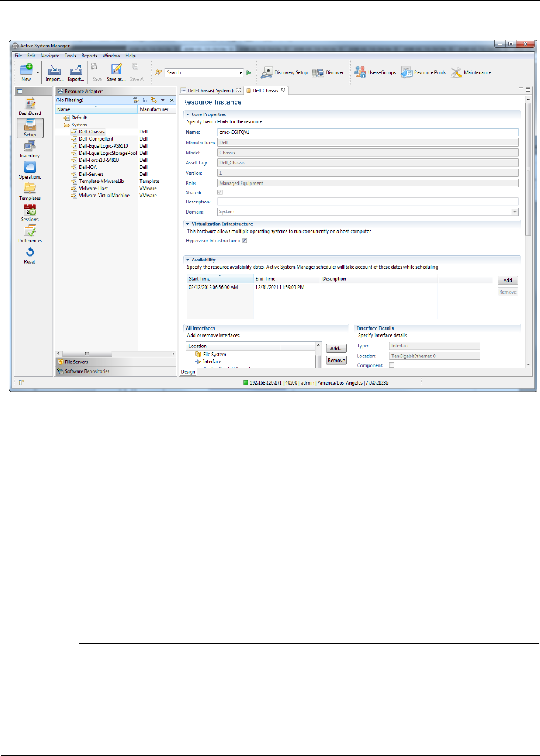Select Setup in the left sidebar
540x756 pixels.
point(30,128)
